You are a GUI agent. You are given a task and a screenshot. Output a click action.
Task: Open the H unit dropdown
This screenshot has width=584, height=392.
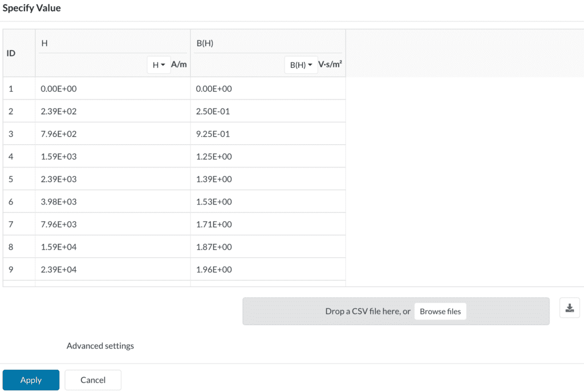[x=159, y=65]
